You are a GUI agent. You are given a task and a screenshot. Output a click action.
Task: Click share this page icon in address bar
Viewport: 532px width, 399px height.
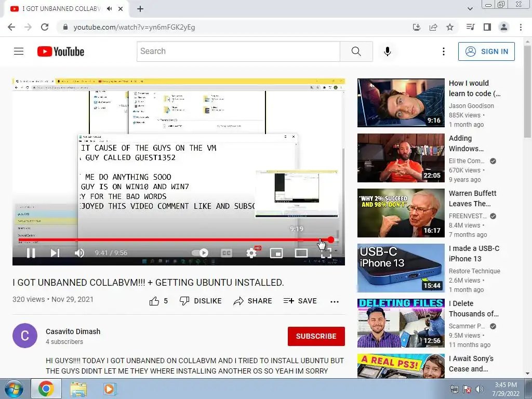click(x=433, y=27)
